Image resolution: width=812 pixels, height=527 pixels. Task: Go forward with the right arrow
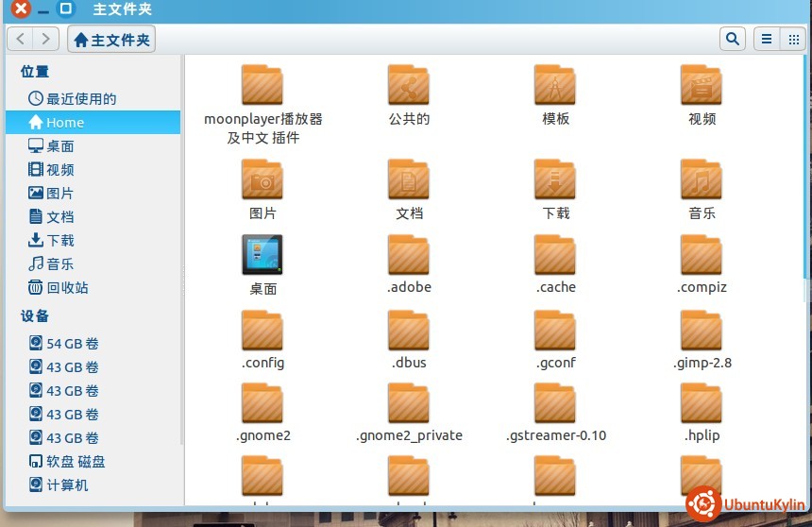(x=47, y=39)
